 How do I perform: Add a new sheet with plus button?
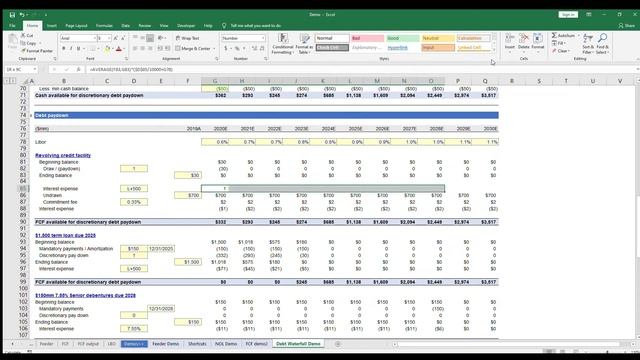tap(338, 344)
